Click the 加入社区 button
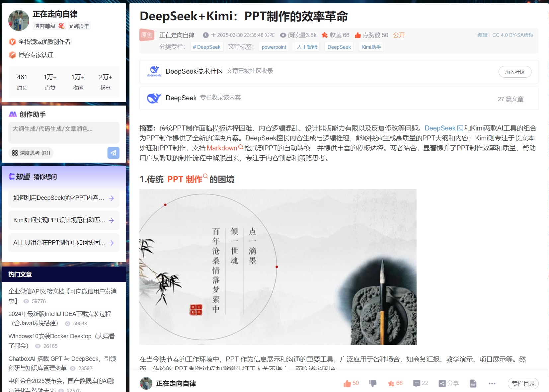This screenshot has width=549, height=392. point(515,72)
